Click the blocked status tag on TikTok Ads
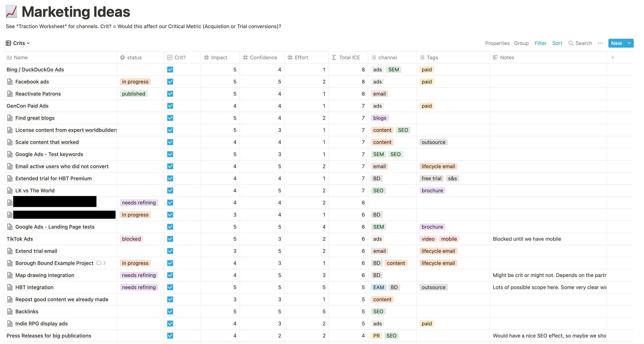644x344 pixels. click(x=131, y=239)
